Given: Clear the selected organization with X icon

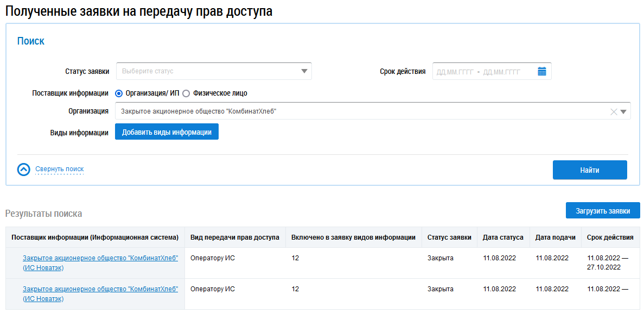Looking at the screenshot, I should coord(614,112).
